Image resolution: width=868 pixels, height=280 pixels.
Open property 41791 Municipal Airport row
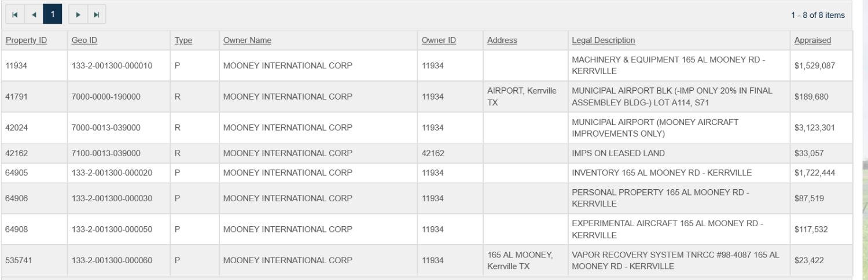point(16,97)
